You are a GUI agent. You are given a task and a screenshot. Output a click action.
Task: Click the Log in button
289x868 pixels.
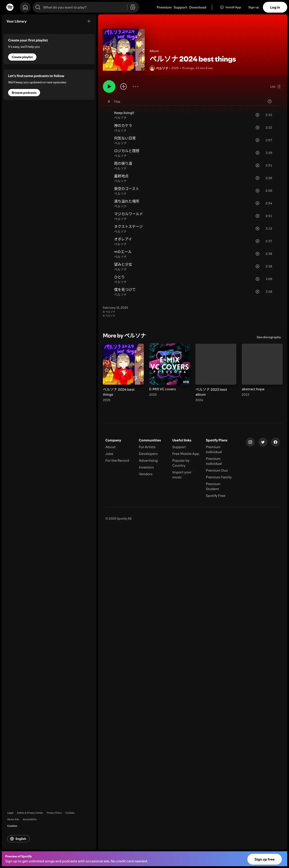275,7
